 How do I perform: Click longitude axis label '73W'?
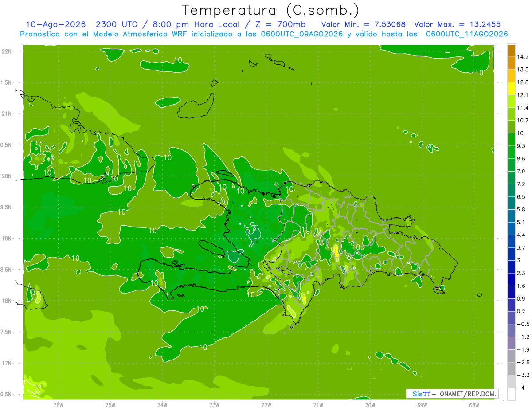coord(214,405)
